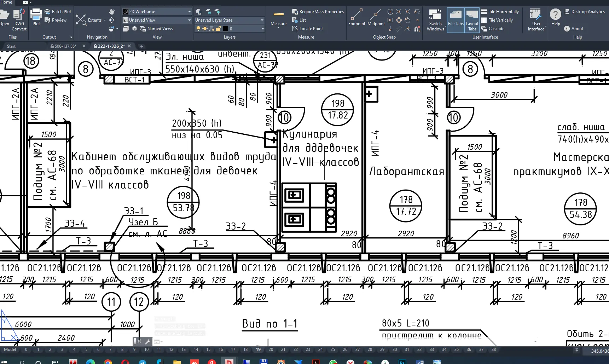Toggle the File Tabs display
Screen dimensions: 609x364
(456, 20)
